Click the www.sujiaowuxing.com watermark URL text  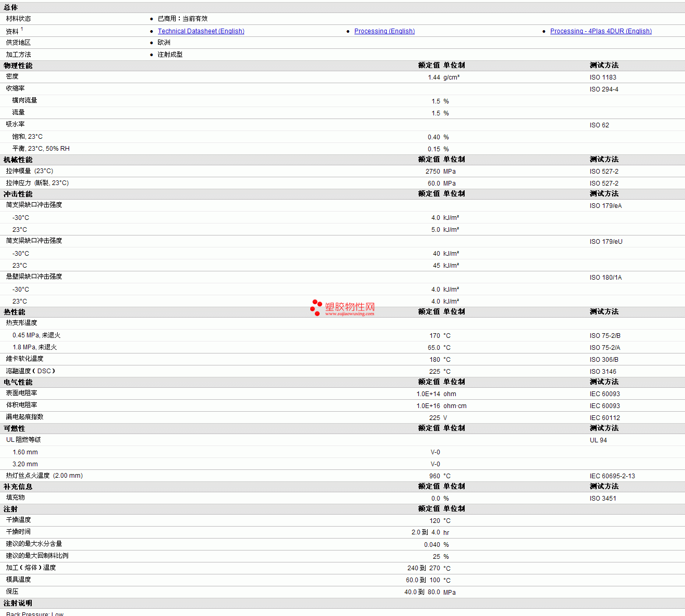349,314
